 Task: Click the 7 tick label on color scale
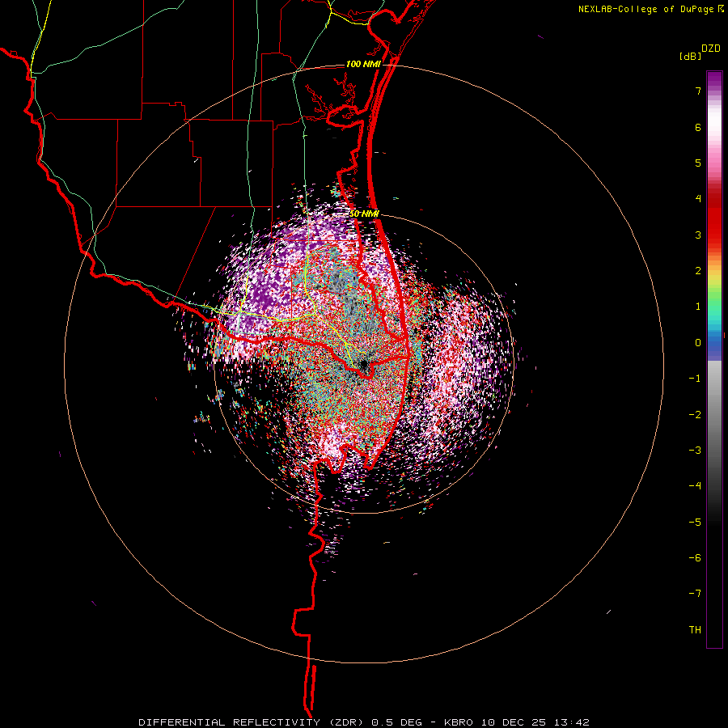click(698, 91)
